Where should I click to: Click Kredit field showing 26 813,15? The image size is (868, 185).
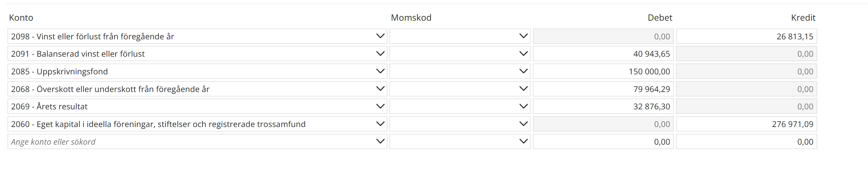point(746,36)
